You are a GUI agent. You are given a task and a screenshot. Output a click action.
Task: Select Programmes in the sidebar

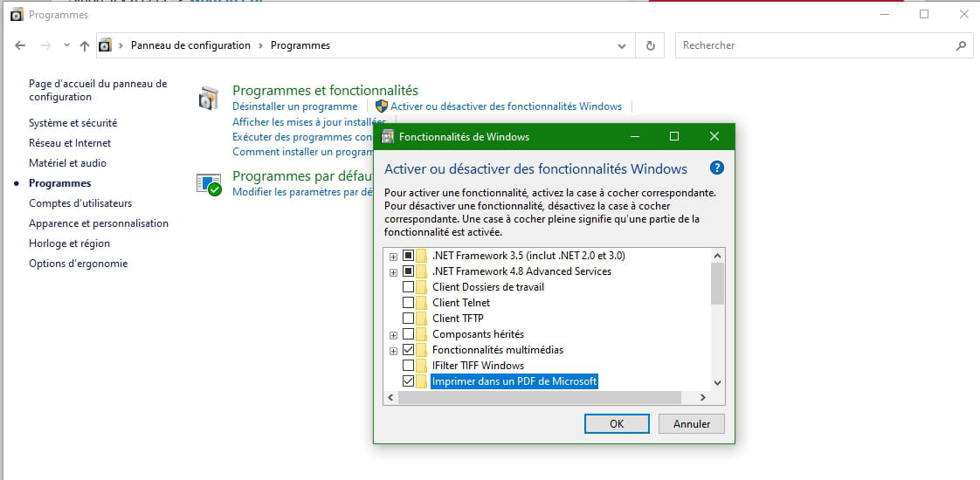click(60, 183)
